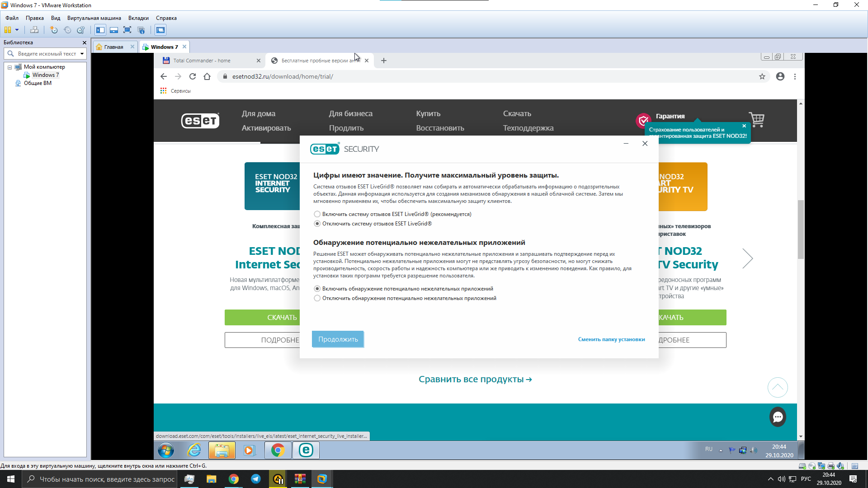Open host notification center icon

(853, 479)
